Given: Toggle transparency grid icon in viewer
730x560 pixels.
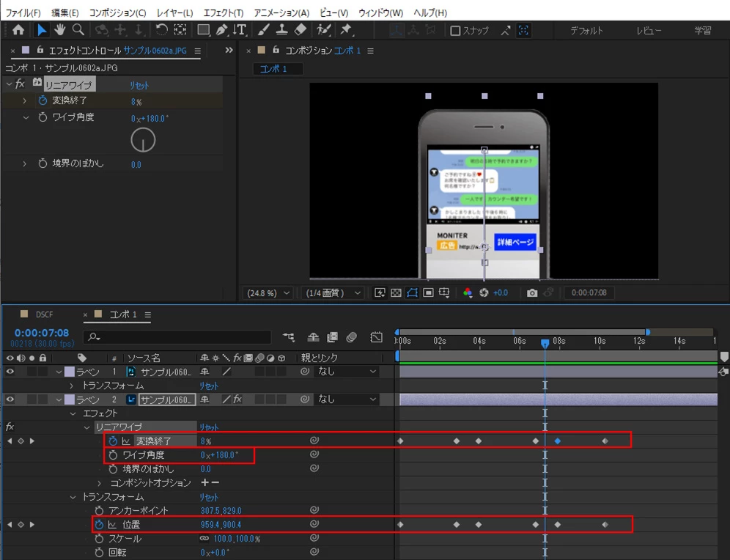Looking at the screenshot, I should (396, 292).
